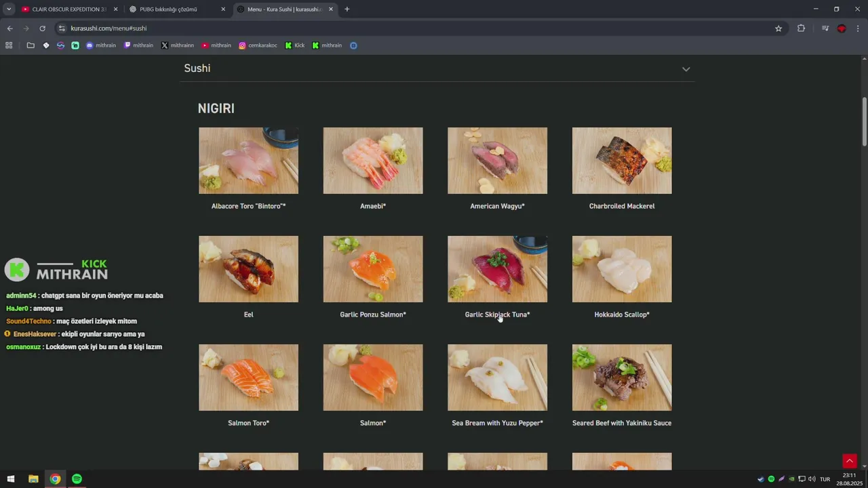
Task: Open the X mithrainn bookmark
Action: (178, 45)
